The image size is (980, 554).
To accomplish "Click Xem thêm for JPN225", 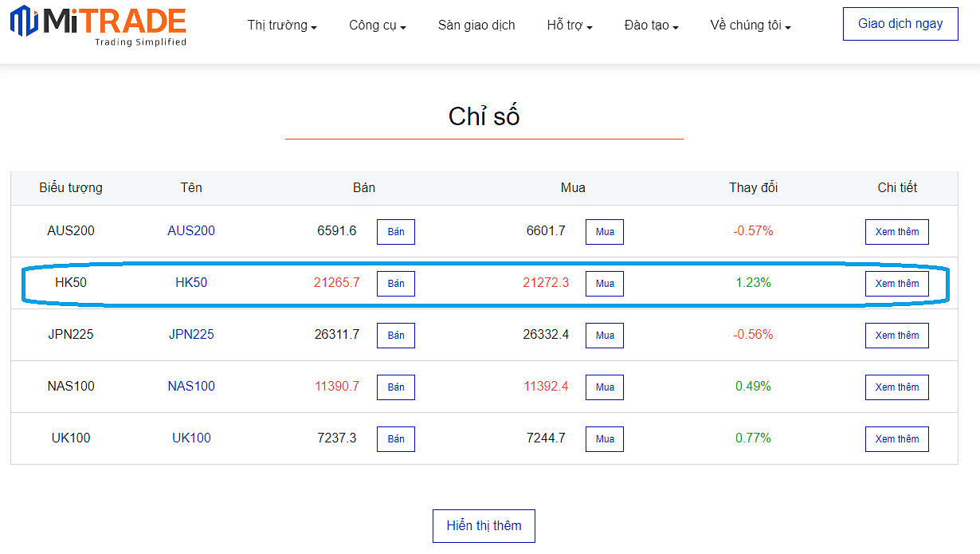I will pyautogui.click(x=896, y=336).
